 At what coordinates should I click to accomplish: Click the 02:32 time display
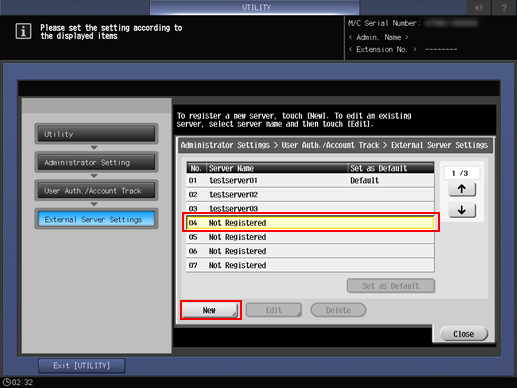[x=22, y=382]
